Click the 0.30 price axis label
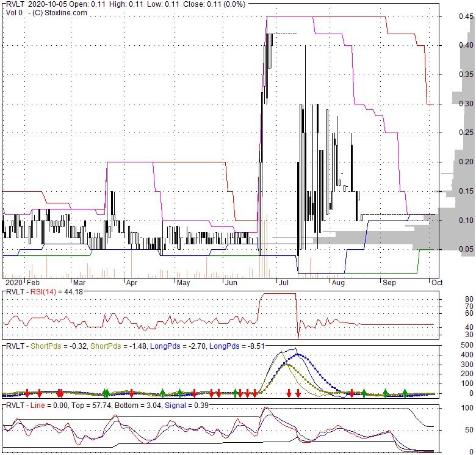 tap(466, 104)
